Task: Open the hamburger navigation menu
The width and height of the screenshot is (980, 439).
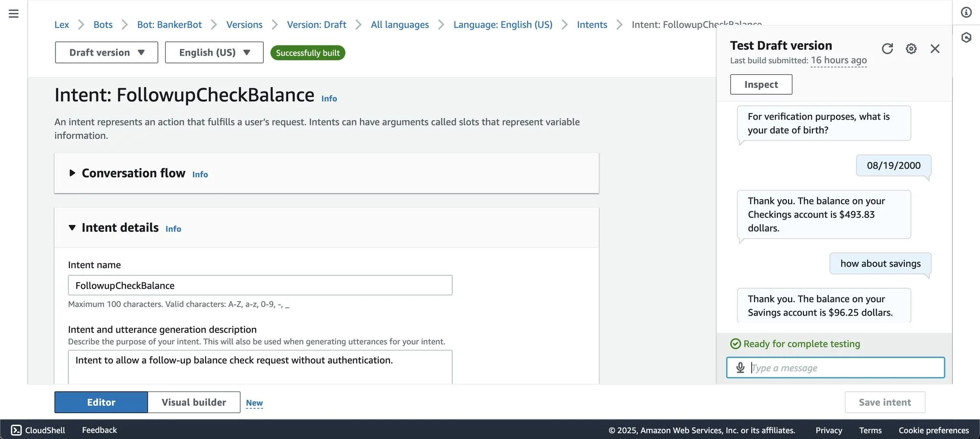Action: click(14, 13)
